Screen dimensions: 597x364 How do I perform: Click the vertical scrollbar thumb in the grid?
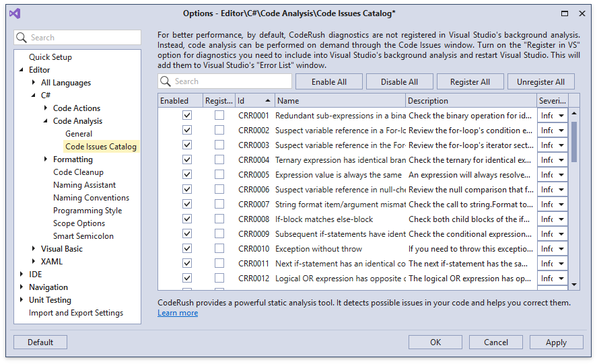pyautogui.click(x=574, y=138)
